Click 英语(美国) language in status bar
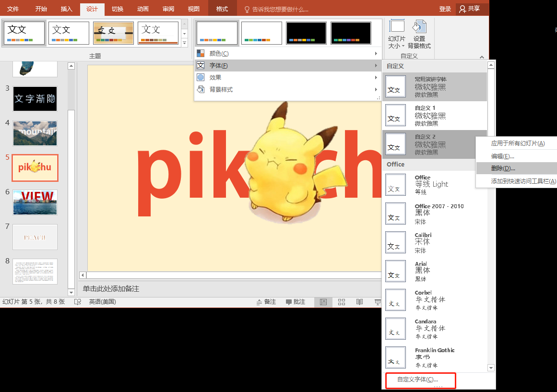Viewport: 557px width, 392px height. coord(102,302)
